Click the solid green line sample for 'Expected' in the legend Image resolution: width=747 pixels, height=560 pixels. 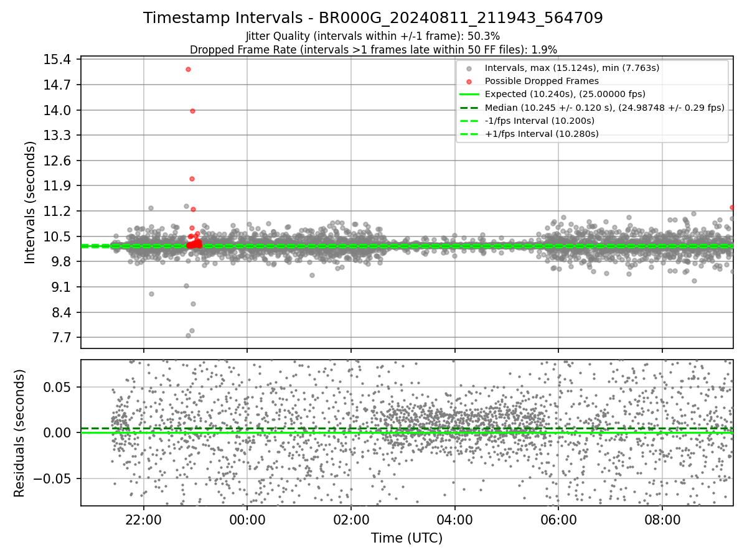click(x=469, y=94)
